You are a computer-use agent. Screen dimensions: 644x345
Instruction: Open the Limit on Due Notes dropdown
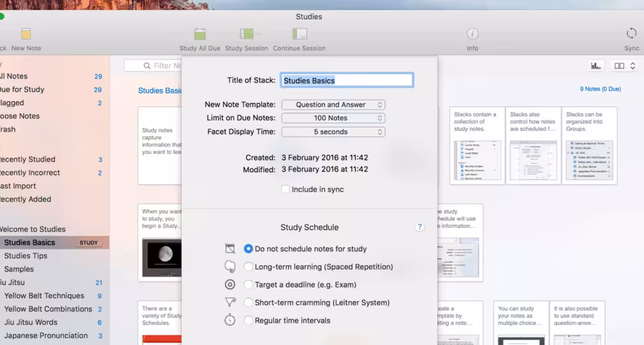coord(333,118)
